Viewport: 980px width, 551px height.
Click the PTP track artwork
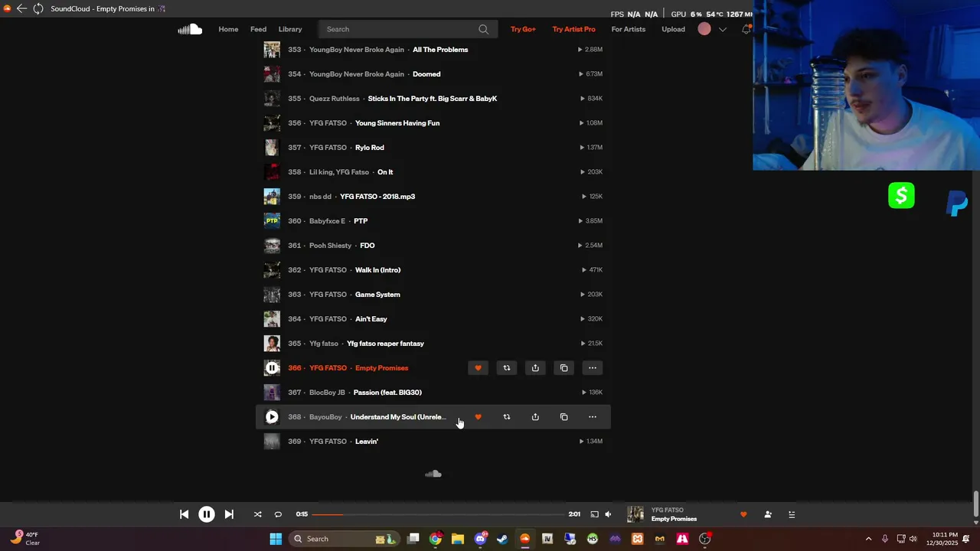tap(272, 221)
